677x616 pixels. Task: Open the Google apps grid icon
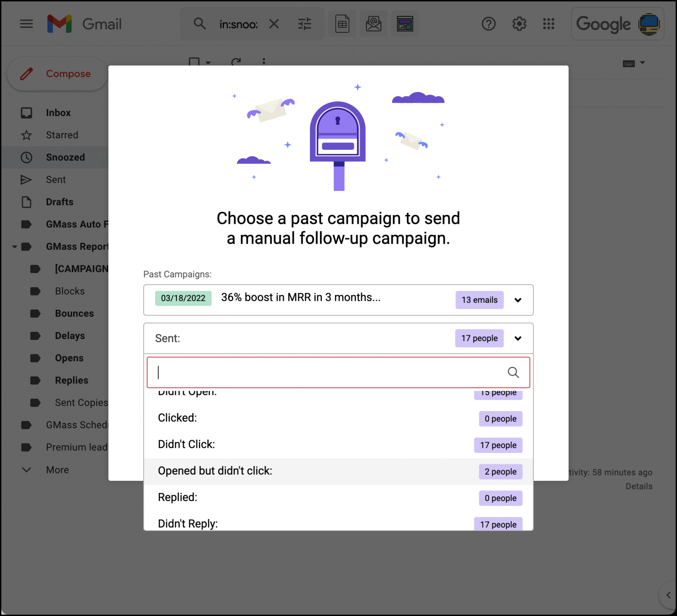549,24
